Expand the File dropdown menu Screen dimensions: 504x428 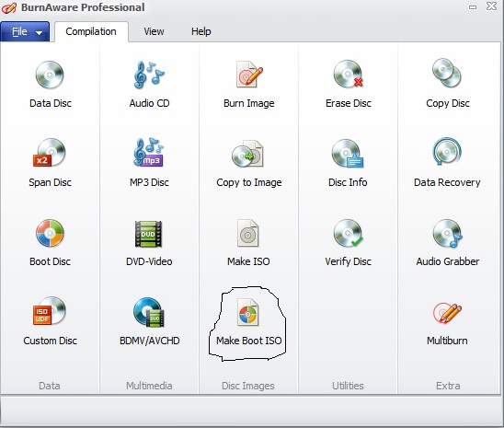25,31
